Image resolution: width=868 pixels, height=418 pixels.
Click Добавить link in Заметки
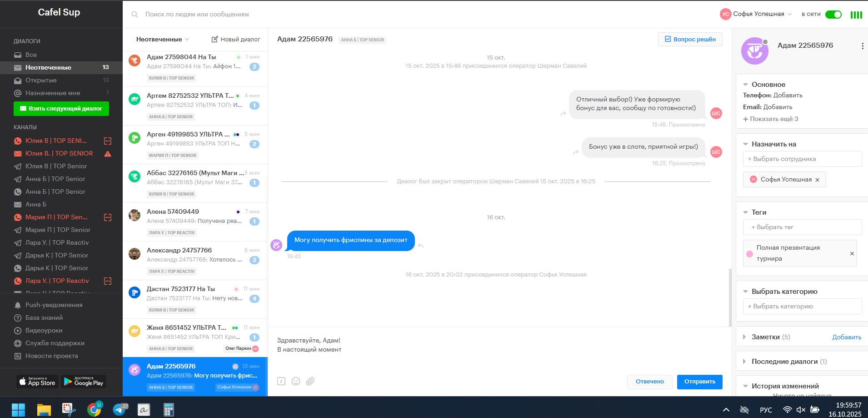point(847,337)
